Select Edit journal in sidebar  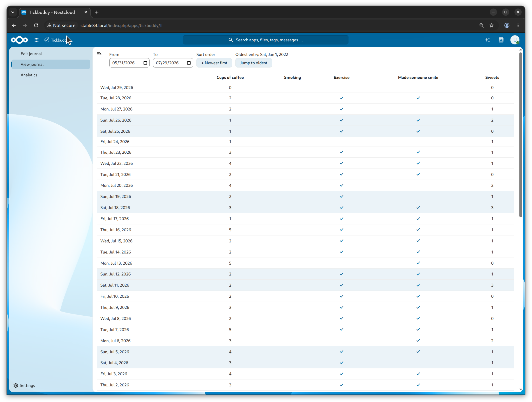tap(51, 54)
